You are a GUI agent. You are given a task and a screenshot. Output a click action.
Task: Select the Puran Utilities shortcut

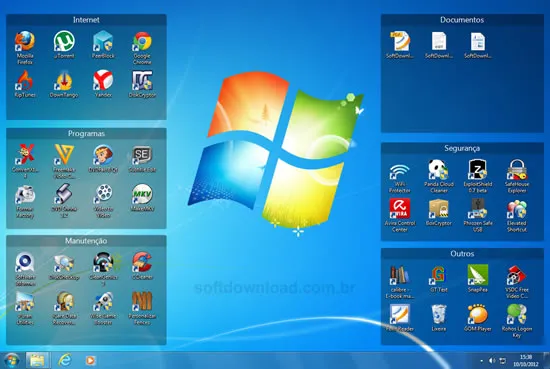pos(25,302)
